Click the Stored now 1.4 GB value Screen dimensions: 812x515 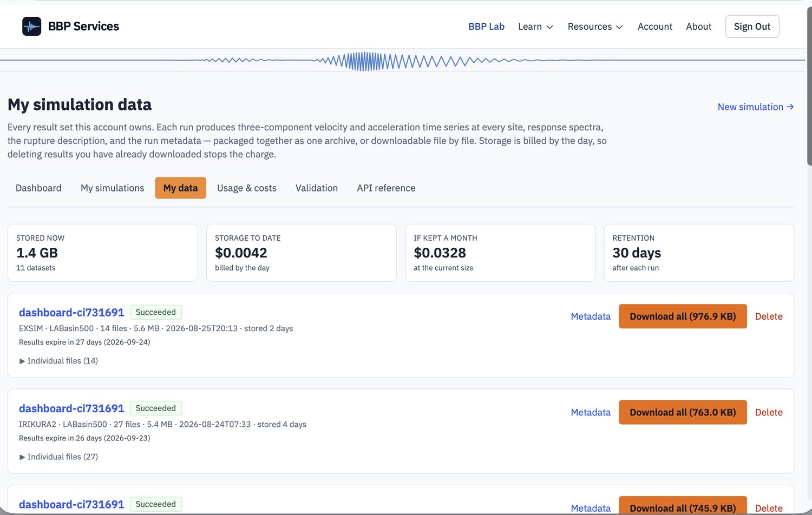click(x=37, y=253)
